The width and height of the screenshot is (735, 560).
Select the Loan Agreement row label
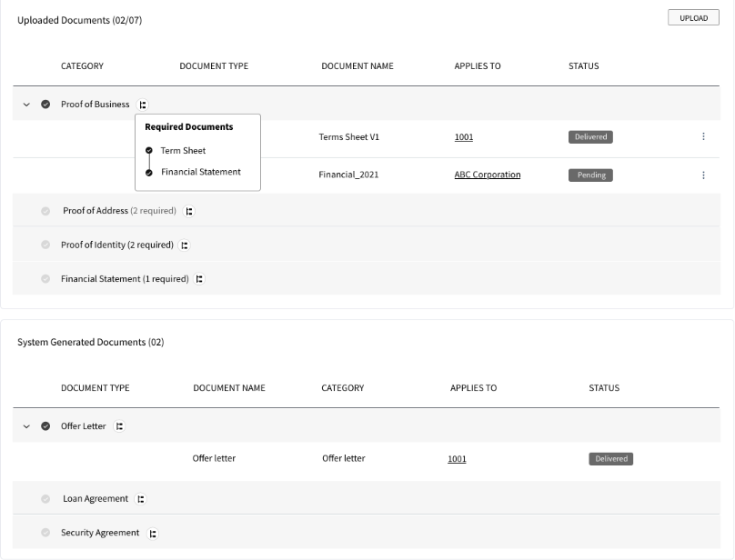point(96,498)
